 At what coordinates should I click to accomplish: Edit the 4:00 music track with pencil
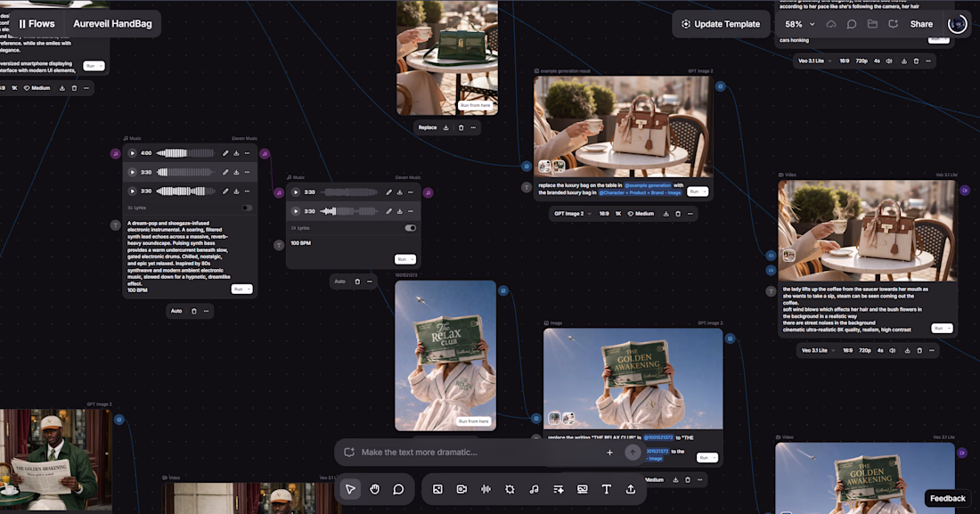click(x=225, y=153)
